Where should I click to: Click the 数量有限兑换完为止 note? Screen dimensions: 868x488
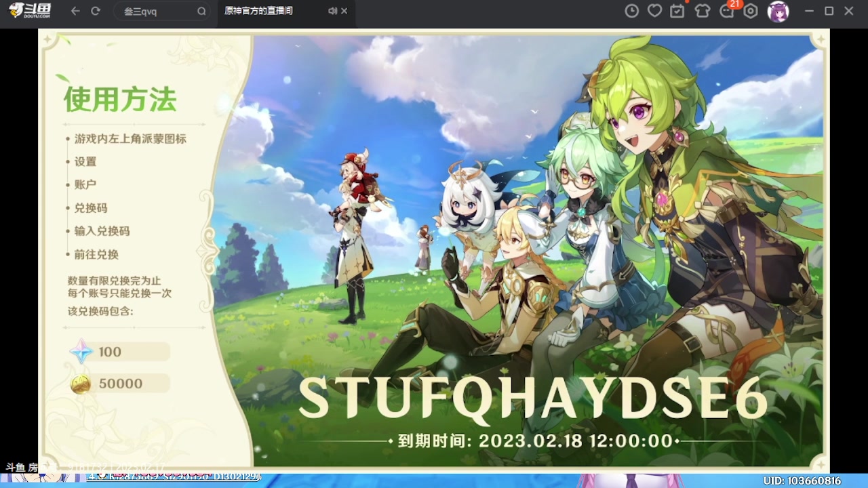pos(115,281)
